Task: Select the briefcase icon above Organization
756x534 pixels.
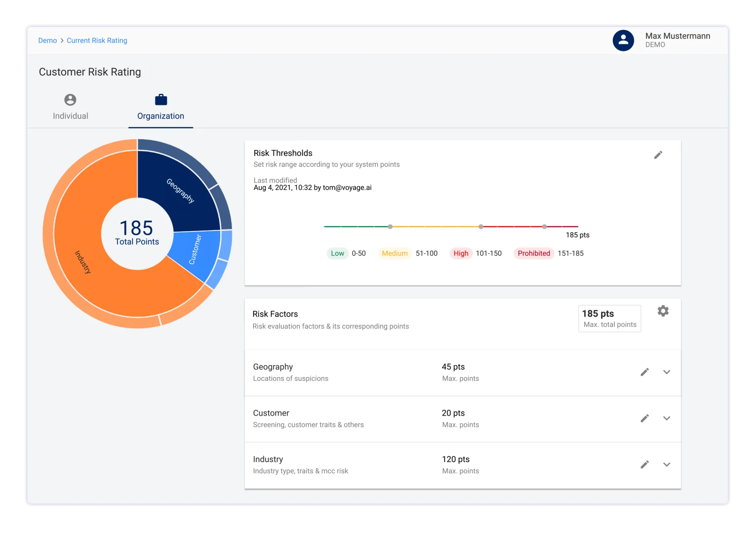Action: point(161,99)
